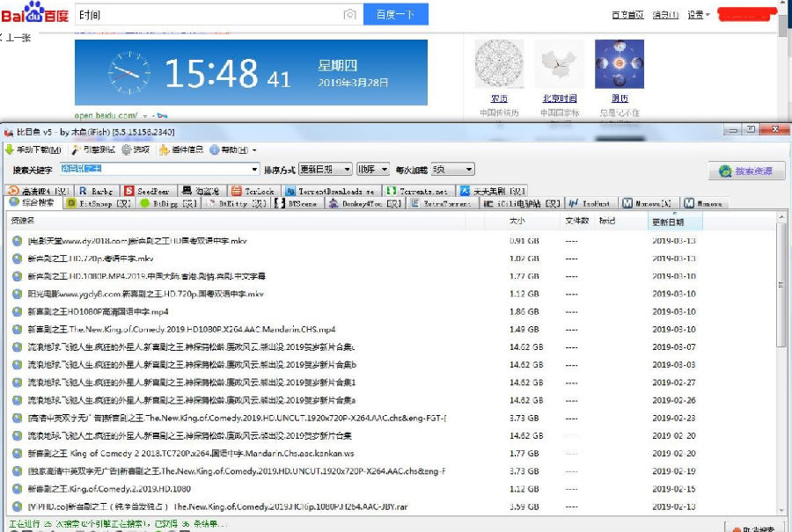Viewport: 792px width, 532px height.
Task: Click the 搜索资源 button
Action: tap(746, 171)
